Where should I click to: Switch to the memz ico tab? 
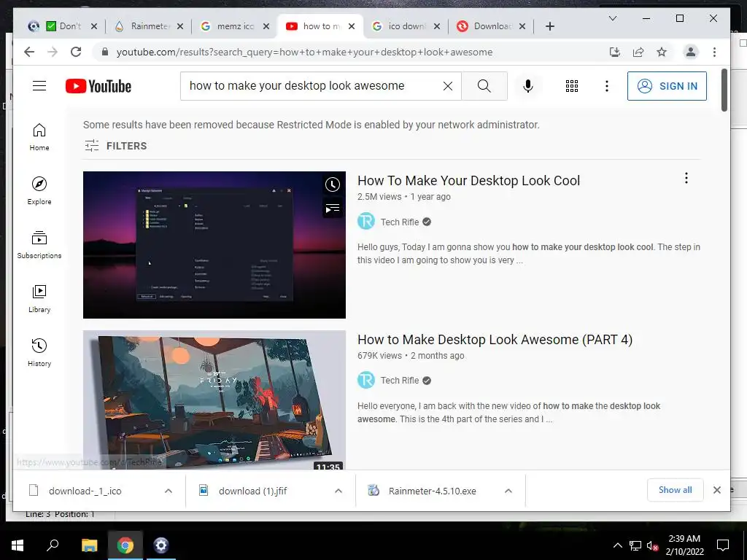point(236,26)
